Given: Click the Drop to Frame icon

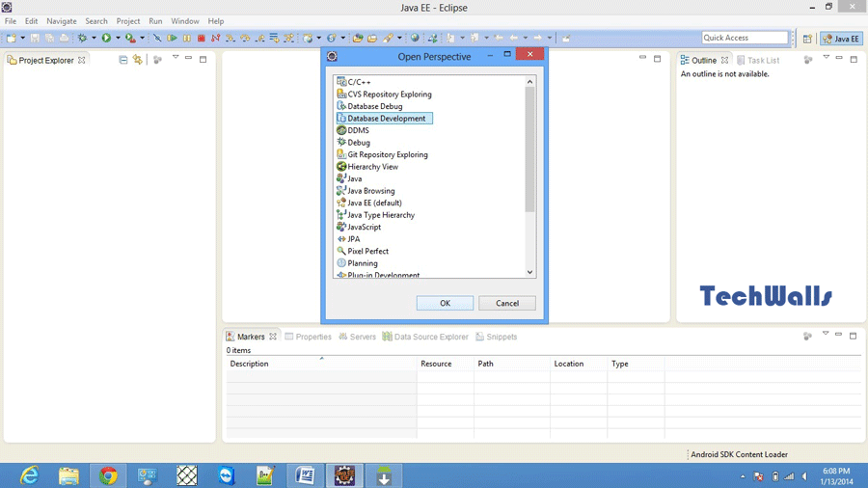Looking at the screenshot, I should tap(274, 39).
